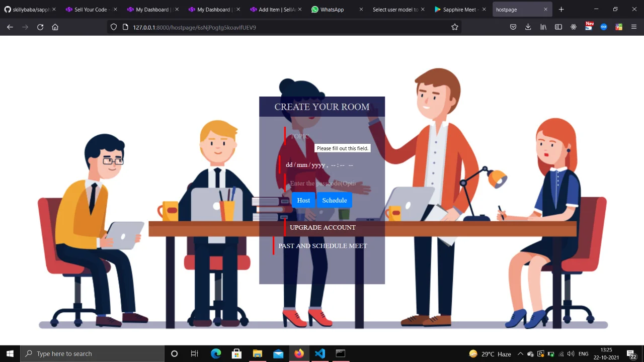Switch to the Add Item SellAnyCode tab

point(275,10)
